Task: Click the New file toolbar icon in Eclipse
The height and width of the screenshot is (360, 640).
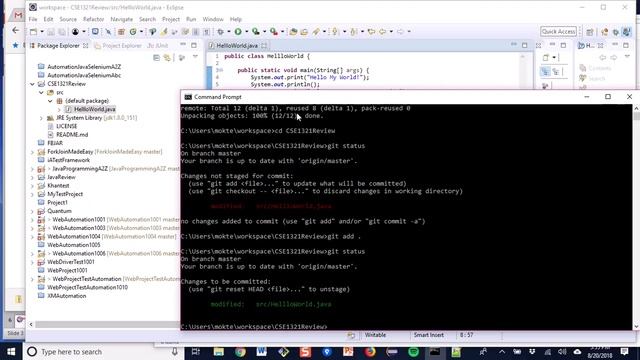Action: pyautogui.click(x=33, y=31)
